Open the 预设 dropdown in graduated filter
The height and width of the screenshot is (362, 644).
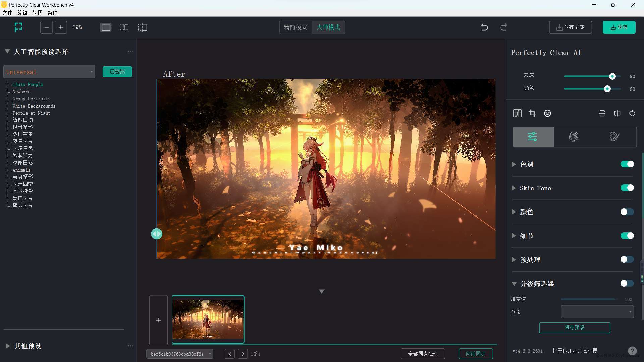point(597,312)
